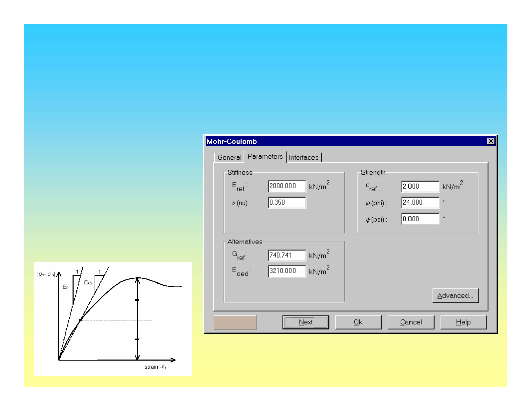Open Help for the Mohr-Coulomb dialog
This screenshot has height=411, width=532.
coord(463,322)
